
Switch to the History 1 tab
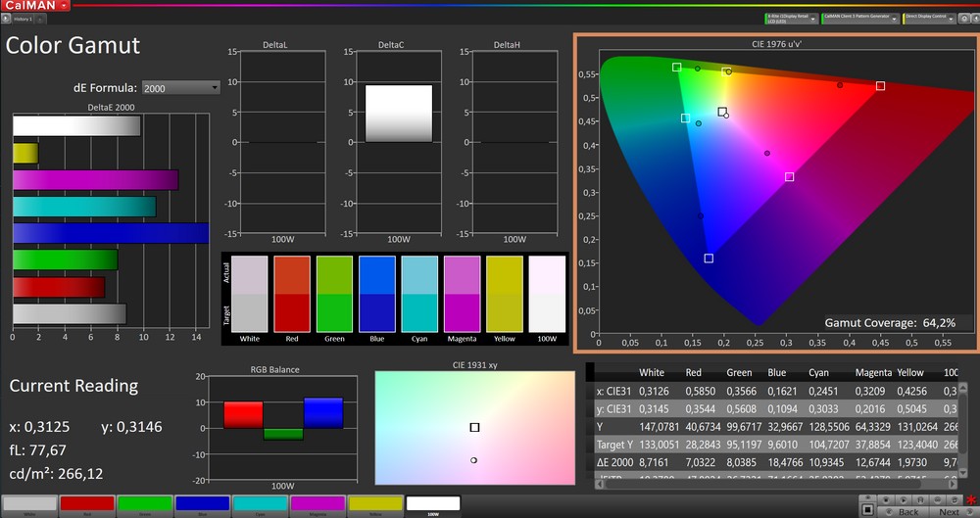[24, 19]
